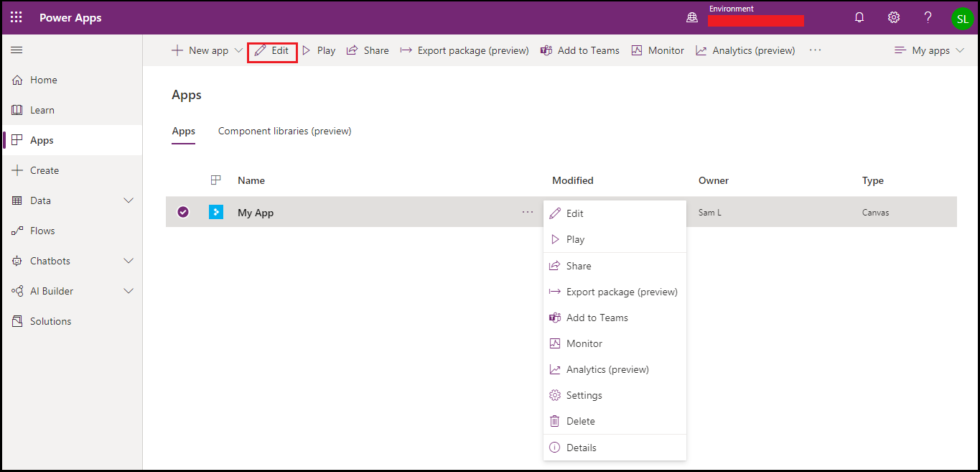Sort by the Owner column header
980x472 pixels.
[x=714, y=180]
